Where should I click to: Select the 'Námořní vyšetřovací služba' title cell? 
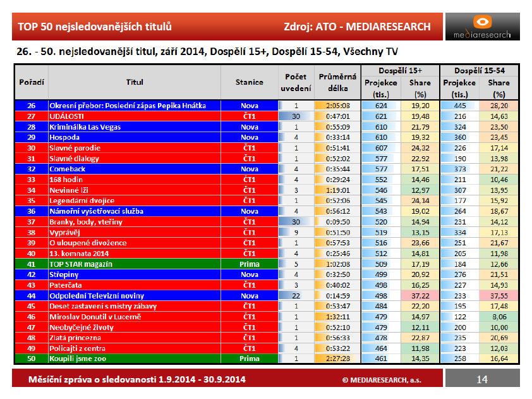point(135,211)
